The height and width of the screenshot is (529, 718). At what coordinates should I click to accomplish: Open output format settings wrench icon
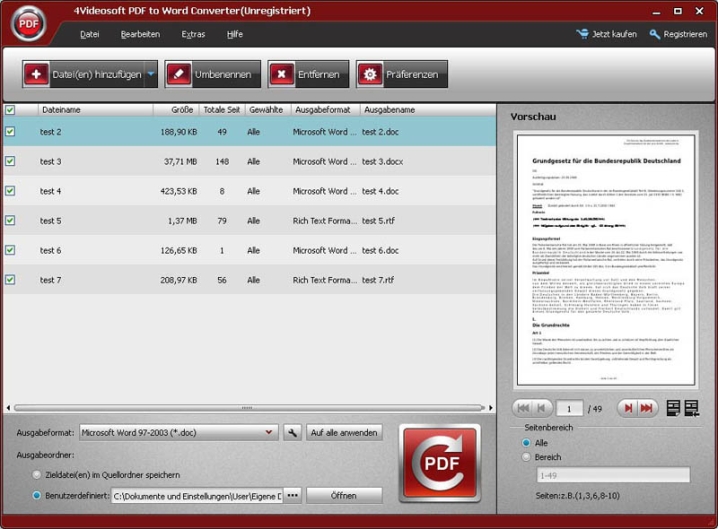point(292,432)
